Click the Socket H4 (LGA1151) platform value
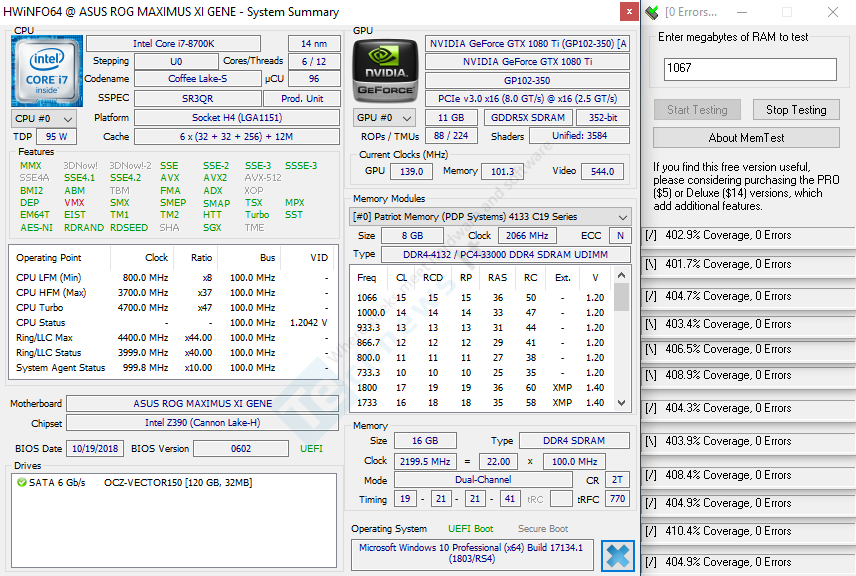This screenshot has height=576, width=856. coord(237,118)
